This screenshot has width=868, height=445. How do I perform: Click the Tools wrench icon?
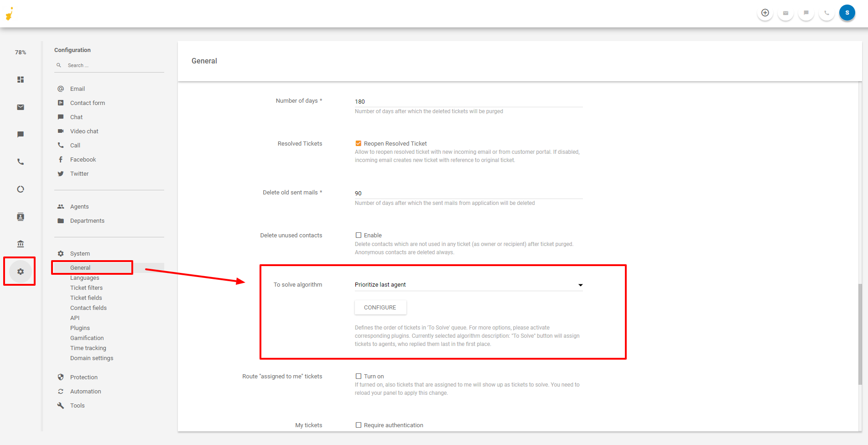[x=61, y=405]
